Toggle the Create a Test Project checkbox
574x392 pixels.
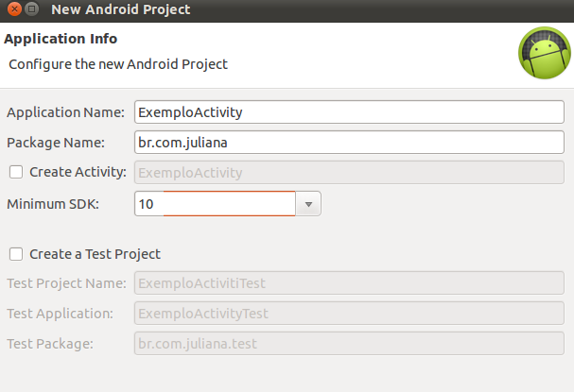point(16,254)
